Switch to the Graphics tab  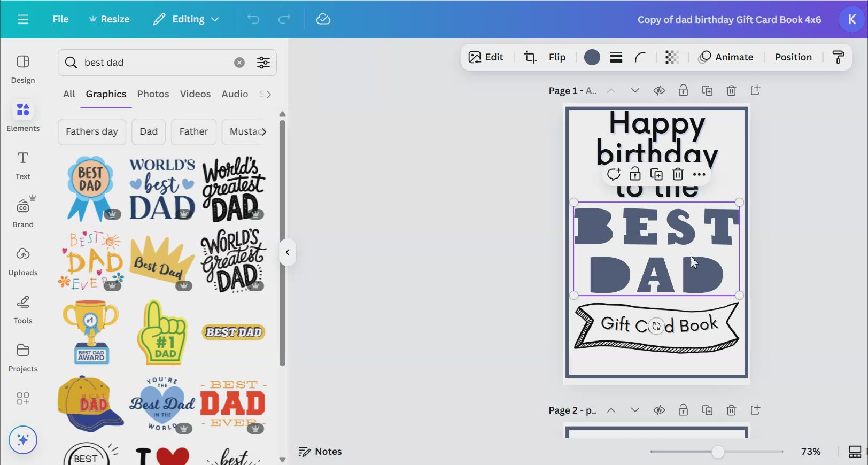(106, 94)
